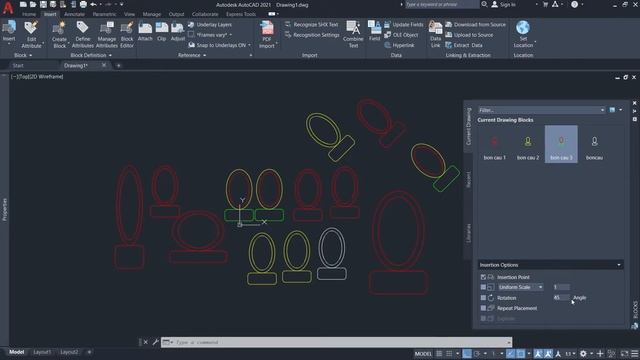
Task: Open the Parametric ribbon tab
Action: pyautogui.click(x=104, y=14)
